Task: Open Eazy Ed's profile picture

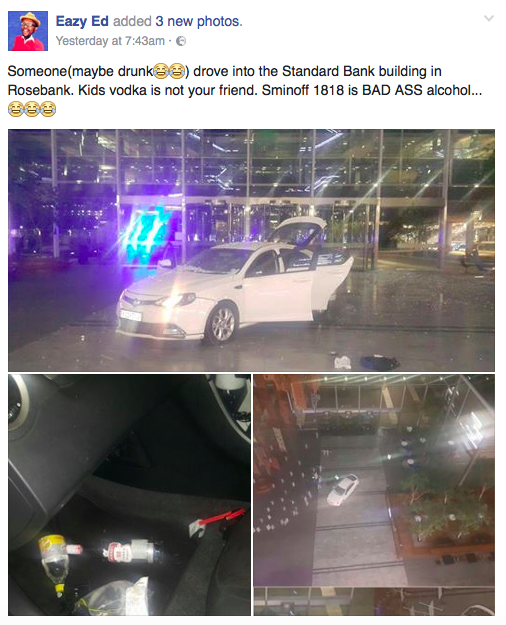Action: (x=28, y=31)
